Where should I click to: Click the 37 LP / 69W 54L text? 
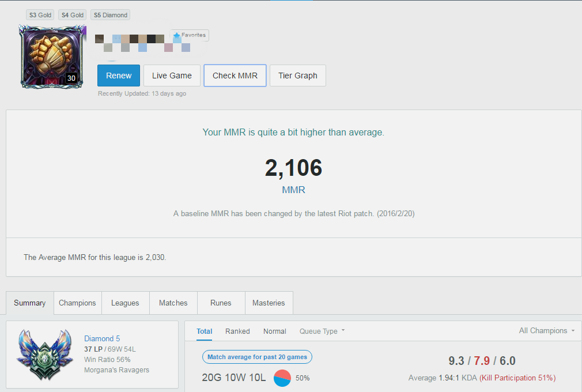pyautogui.click(x=110, y=349)
